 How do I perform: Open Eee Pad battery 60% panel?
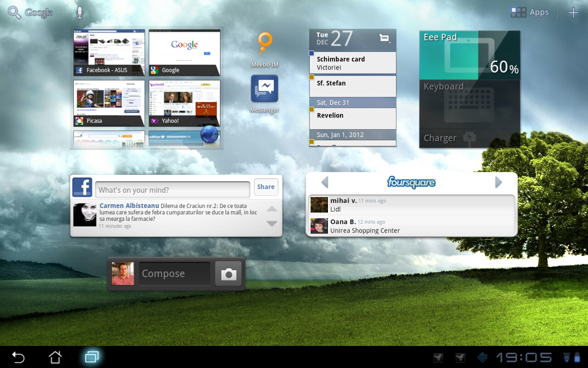click(x=469, y=55)
